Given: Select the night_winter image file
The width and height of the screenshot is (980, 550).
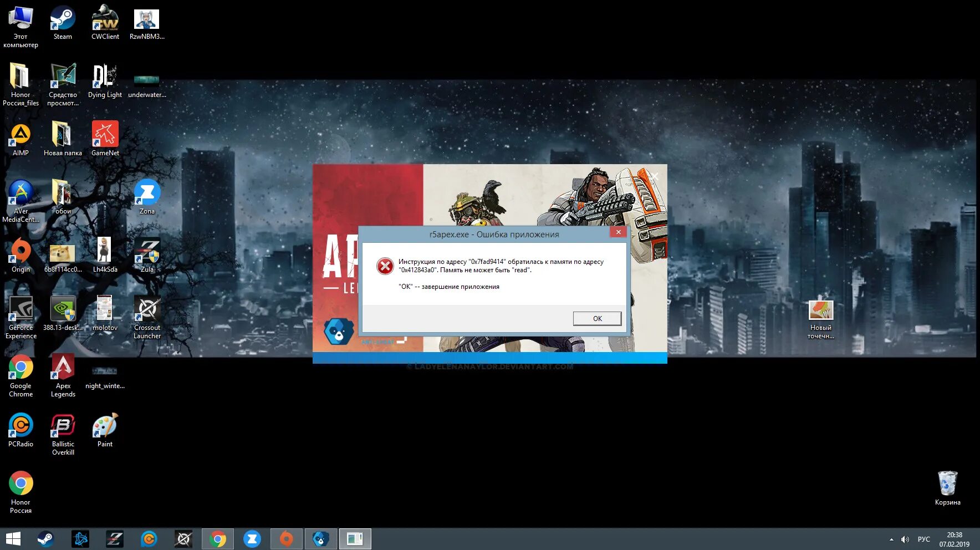Looking at the screenshot, I should coord(105,377).
